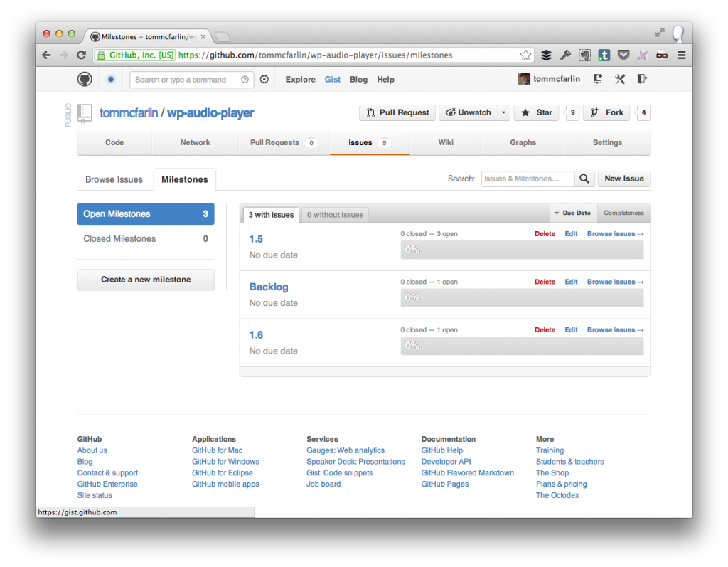
Task: Click the Evernote clipper extension icon
Action: click(x=584, y=55)
